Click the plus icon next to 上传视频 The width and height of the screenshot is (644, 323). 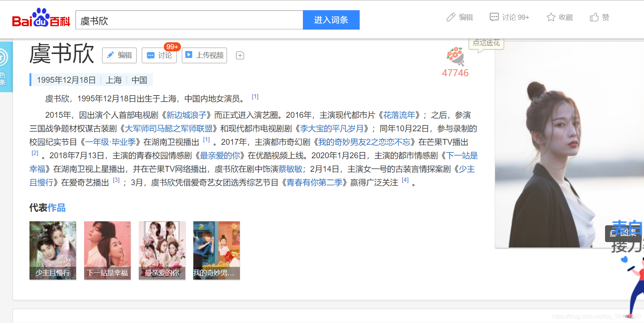240,55
